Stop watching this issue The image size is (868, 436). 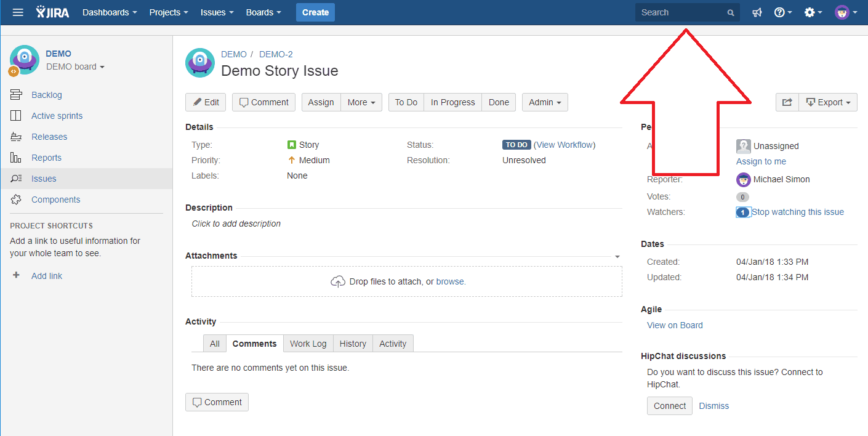[798, 211]
